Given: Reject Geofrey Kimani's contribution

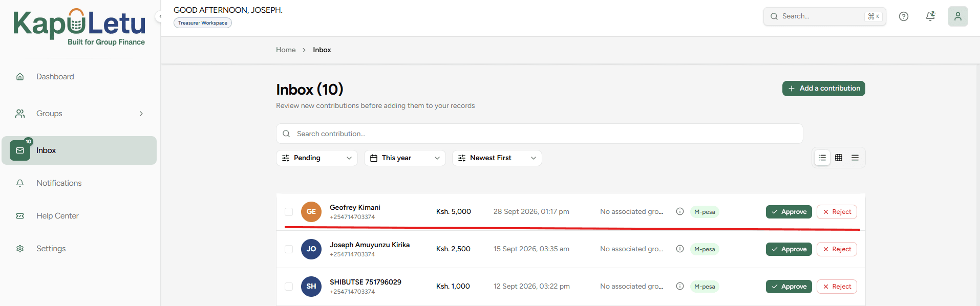Looking at the screenshot, I should 837,212.
